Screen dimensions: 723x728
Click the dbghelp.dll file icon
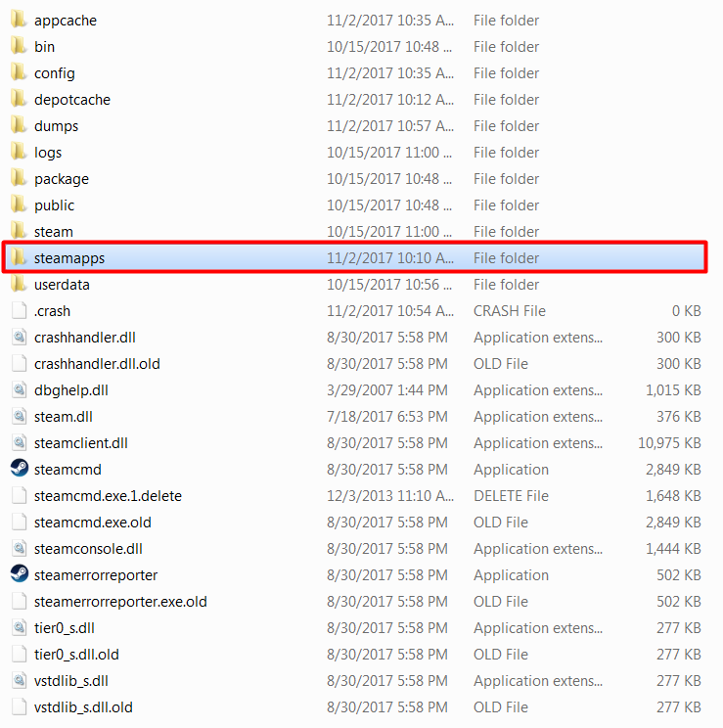click(19, 389)
